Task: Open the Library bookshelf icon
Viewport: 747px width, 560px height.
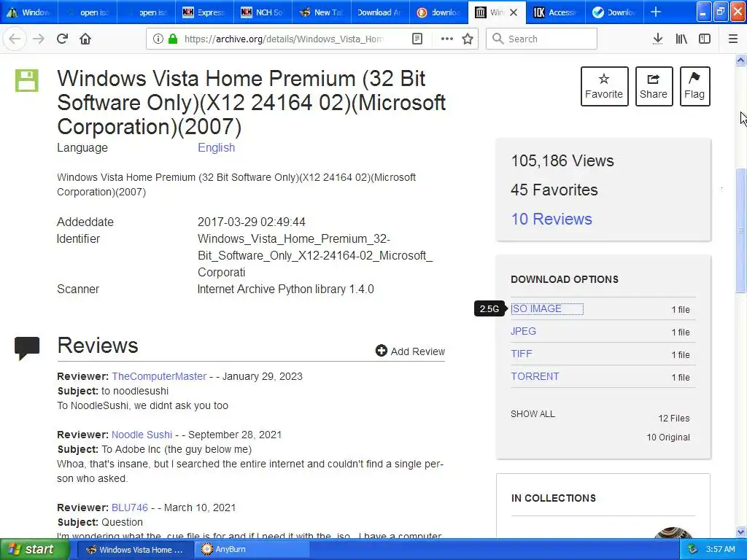Action: click(681, 39)
